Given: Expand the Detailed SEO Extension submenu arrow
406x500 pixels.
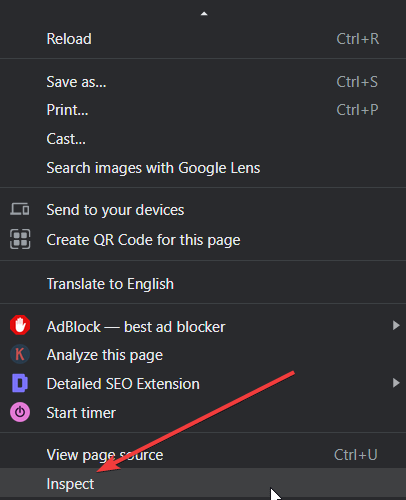Looking at the screenshot, I should click(396, 383).
